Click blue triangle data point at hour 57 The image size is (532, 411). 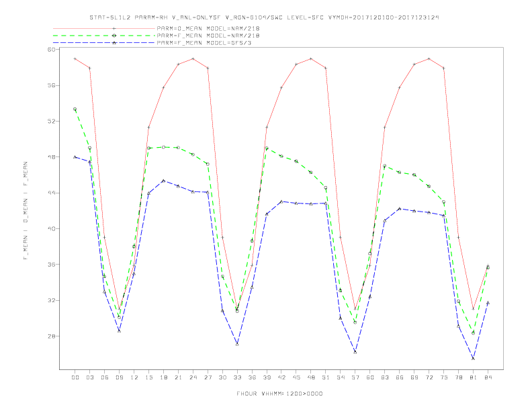(x=355, y=352)
